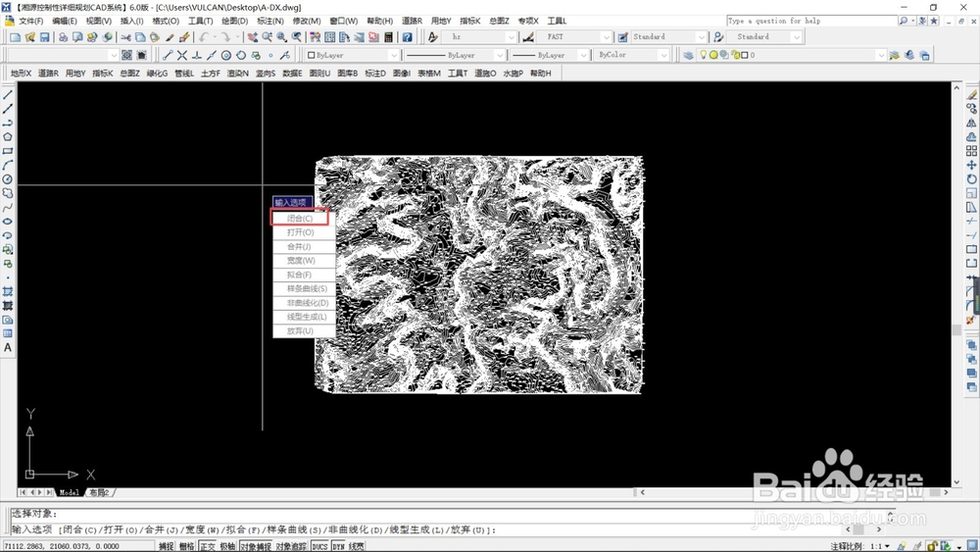This screenshot has width=980, height=552.
Task: Open the calculator icon in standard toolbar
Action: 389,37
